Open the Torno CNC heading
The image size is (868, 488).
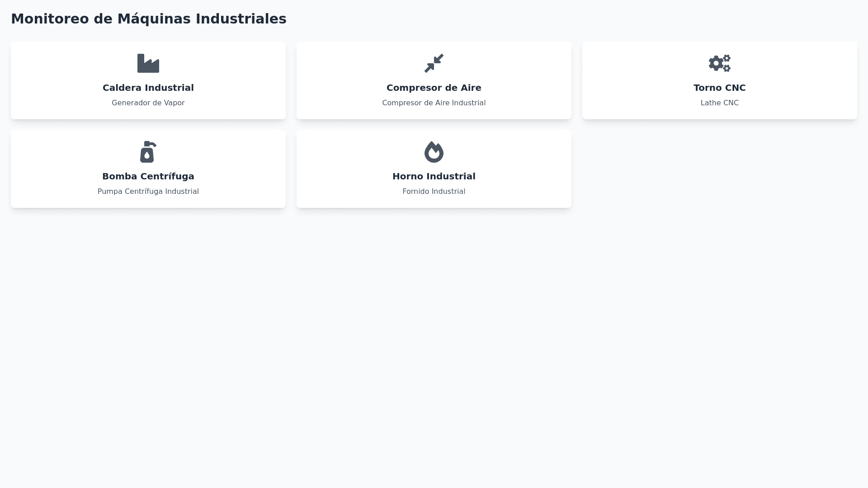click(720, 88)
